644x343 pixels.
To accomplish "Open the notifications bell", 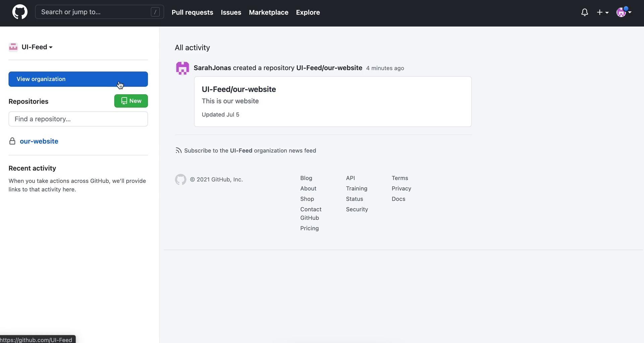I will (584, 12).
